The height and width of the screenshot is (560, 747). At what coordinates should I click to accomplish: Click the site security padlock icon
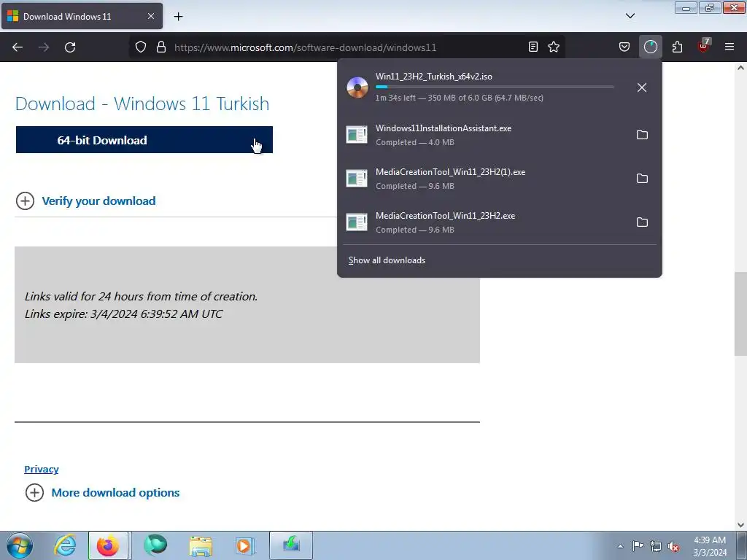point(161,47)
